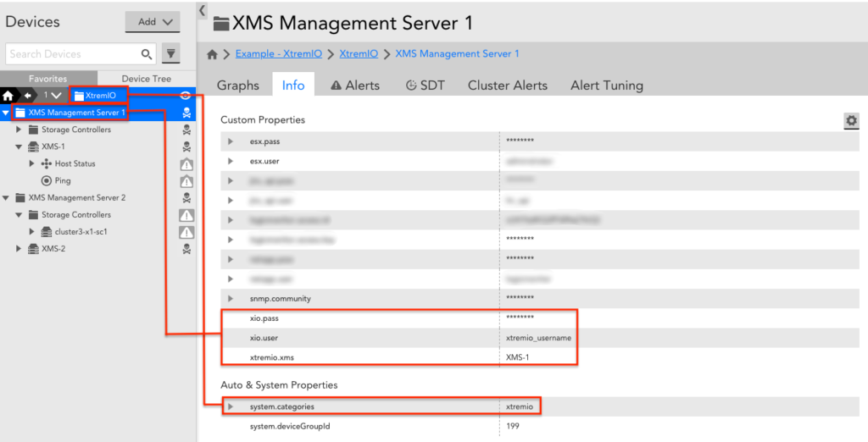Switch to the Favorites tab
868x442 pixels.
pos(48,79)
